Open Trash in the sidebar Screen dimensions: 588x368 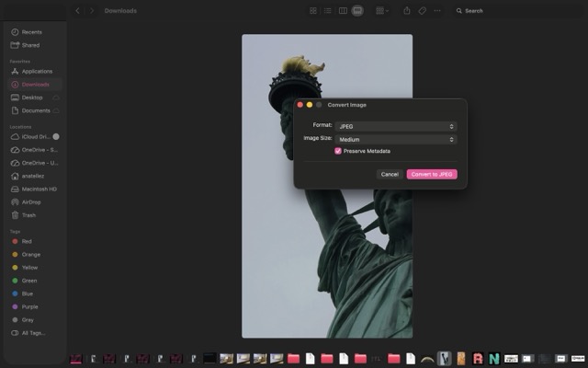click(x=35, y=215)
